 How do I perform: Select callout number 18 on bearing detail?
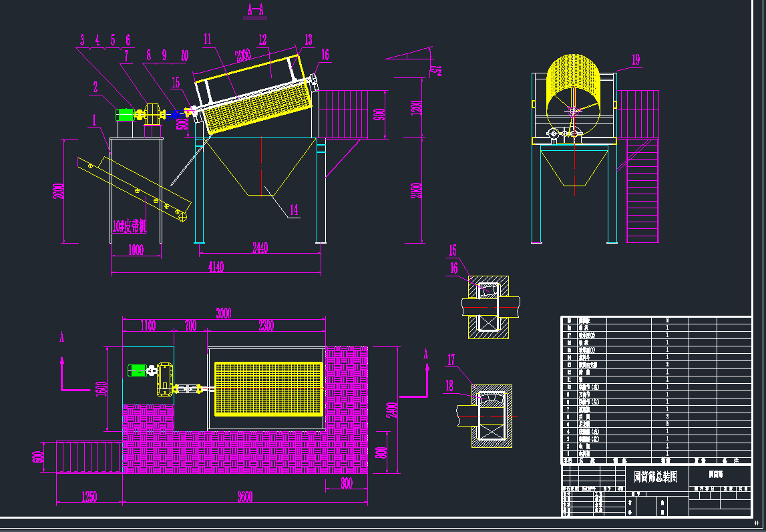451,384
